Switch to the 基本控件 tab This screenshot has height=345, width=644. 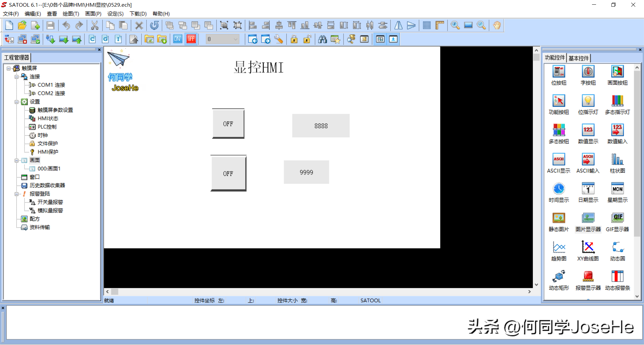[x=579, y=58]
